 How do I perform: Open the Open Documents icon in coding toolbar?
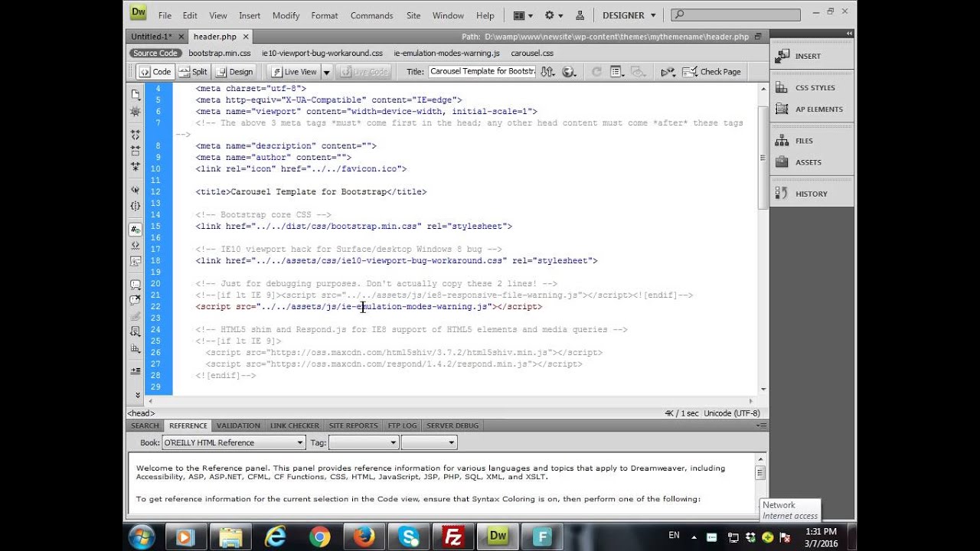click(x=136, y=95)
